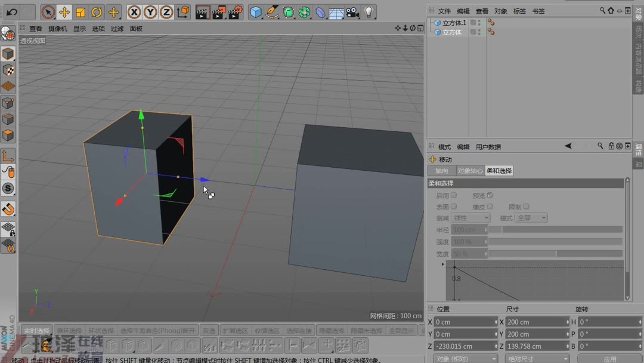Select the Move tool in the top toolbar
The height and width of the screenshot is (363, 644).
63,11
